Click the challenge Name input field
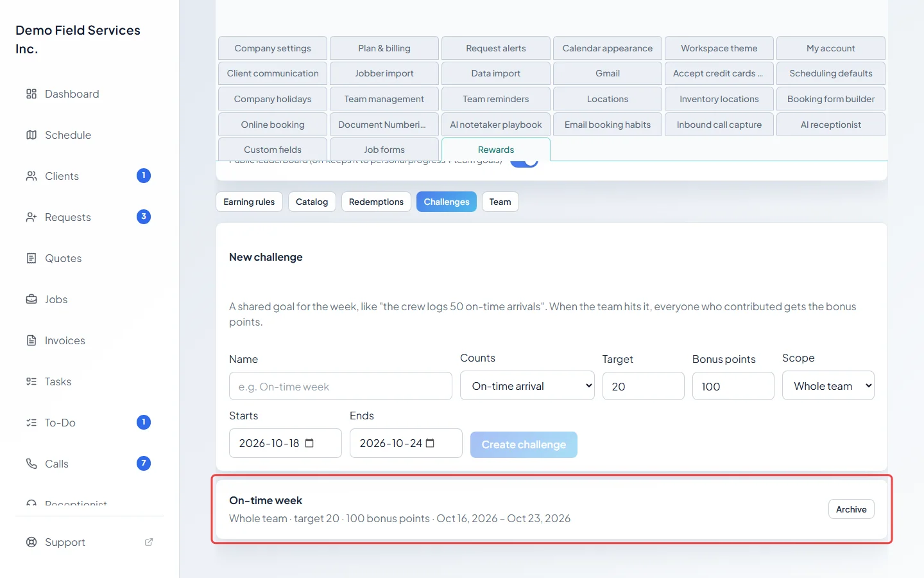This screenshot has width=924, height=578. coord(341,386)
